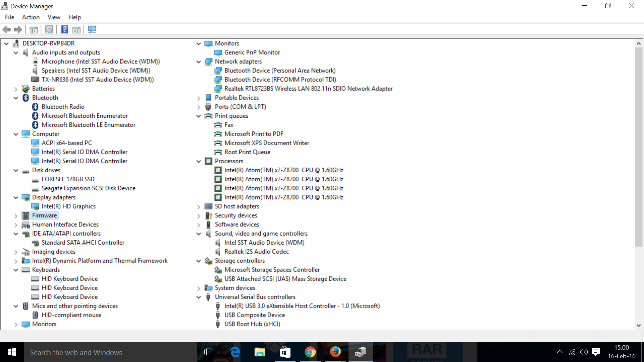The image size is (644, 362).
Task: Open the Help toolbar icon
Action: pos(64,29)
